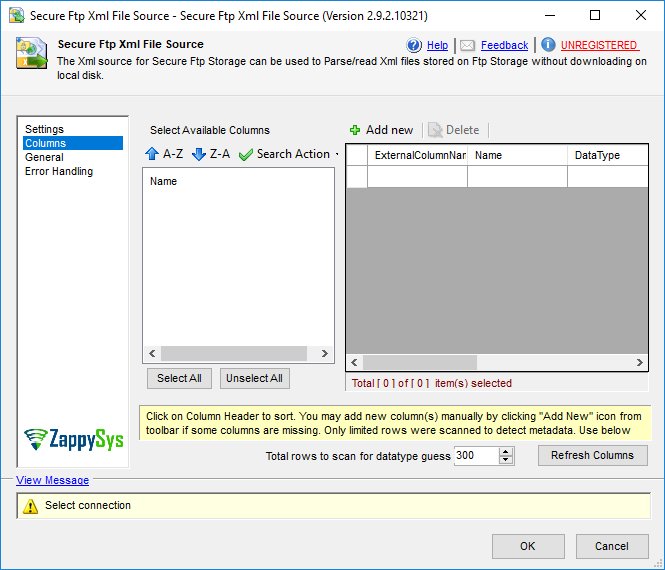Minimize the window

550,16
